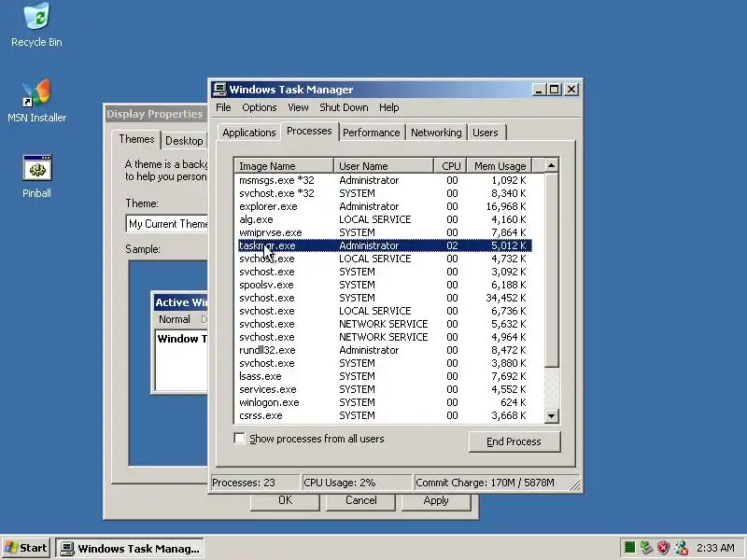Select the csrss.exe process
Image resolution: width=747 pixels, height=560 pixels.
click(385, 415)
